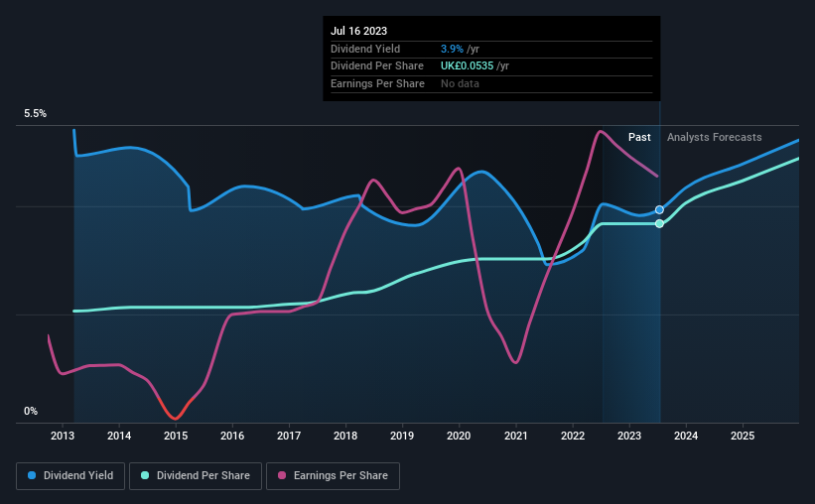Toggle the Dividend Yield legend button

70,476
